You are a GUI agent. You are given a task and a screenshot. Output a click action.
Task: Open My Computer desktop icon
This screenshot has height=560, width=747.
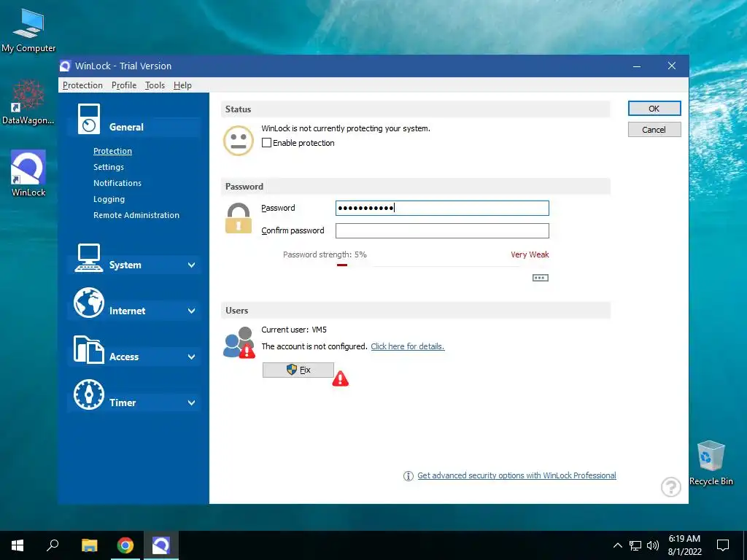click(28, 30)
